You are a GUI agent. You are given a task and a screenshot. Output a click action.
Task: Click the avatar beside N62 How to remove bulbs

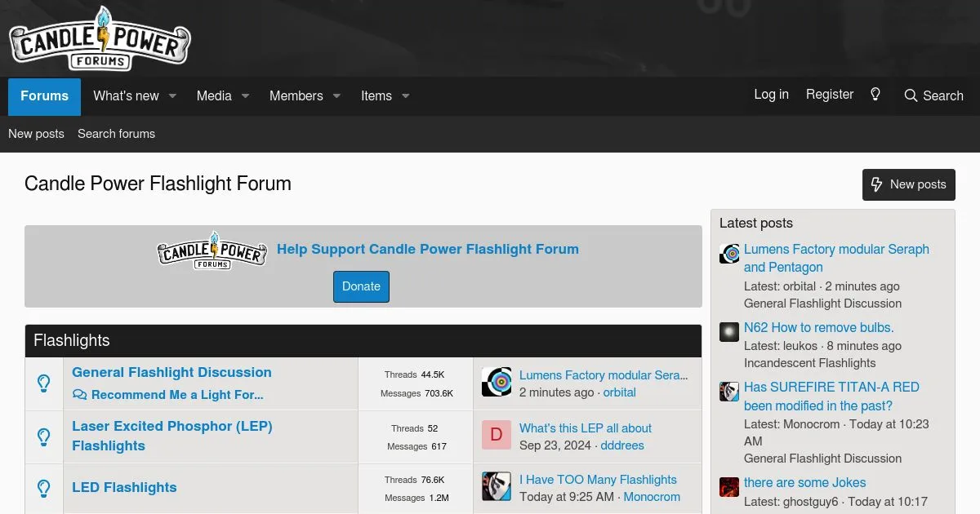pyautogui.click(x=729, y=331)
